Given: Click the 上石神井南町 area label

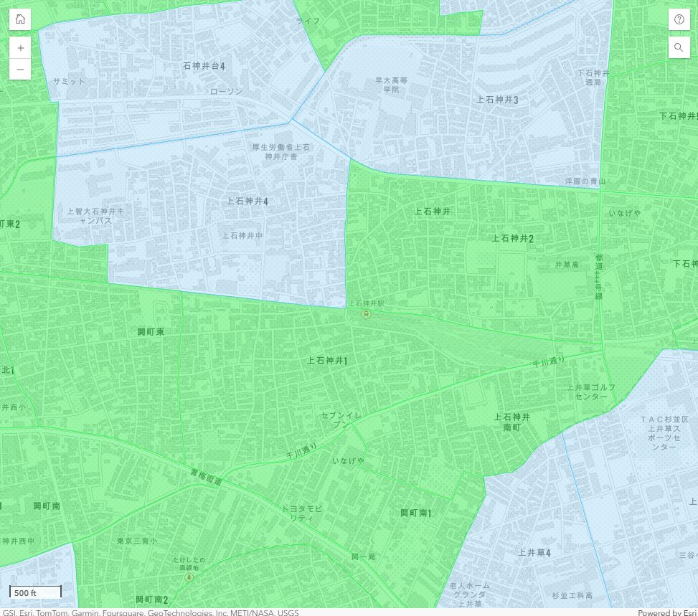Looking at the screenshot, I should (x=512, y=422).
